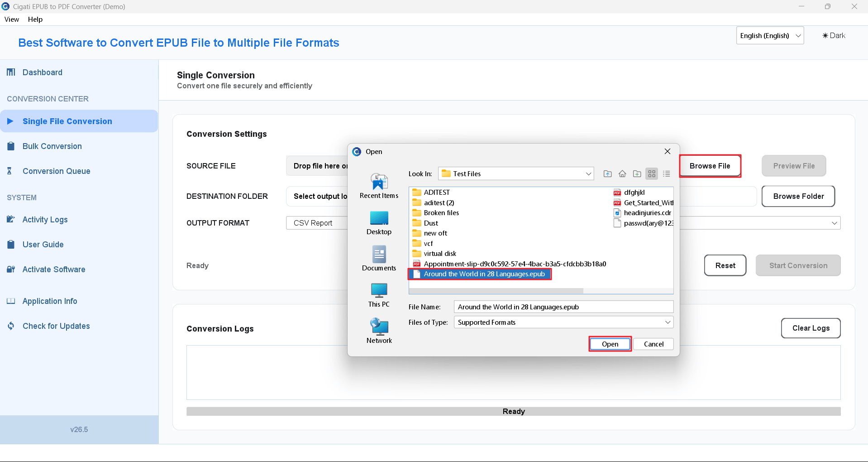Viewport: 868px width, 462px height.
Task: Select Bulk Conversion clipboard icon
Action: 11,146
